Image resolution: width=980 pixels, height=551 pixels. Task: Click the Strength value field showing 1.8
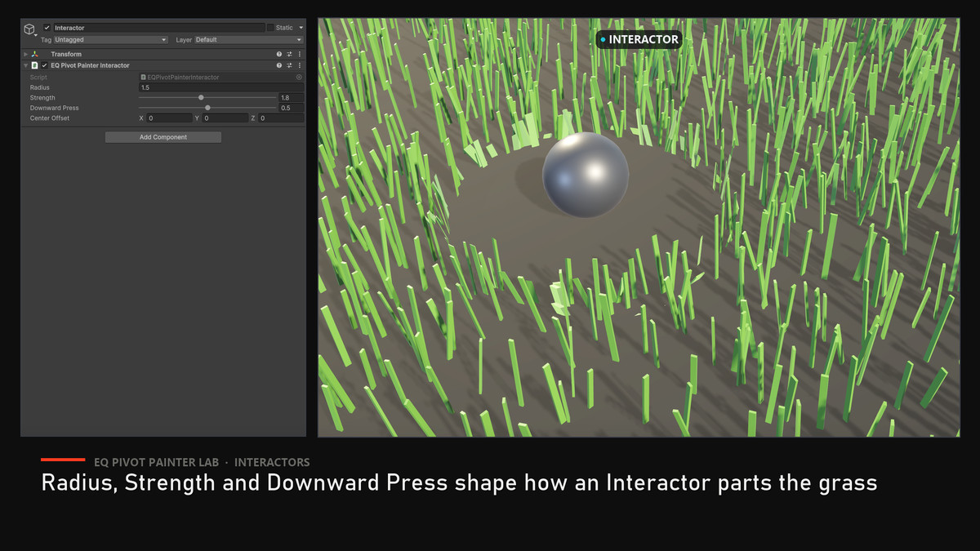click(x=292, y=98)
